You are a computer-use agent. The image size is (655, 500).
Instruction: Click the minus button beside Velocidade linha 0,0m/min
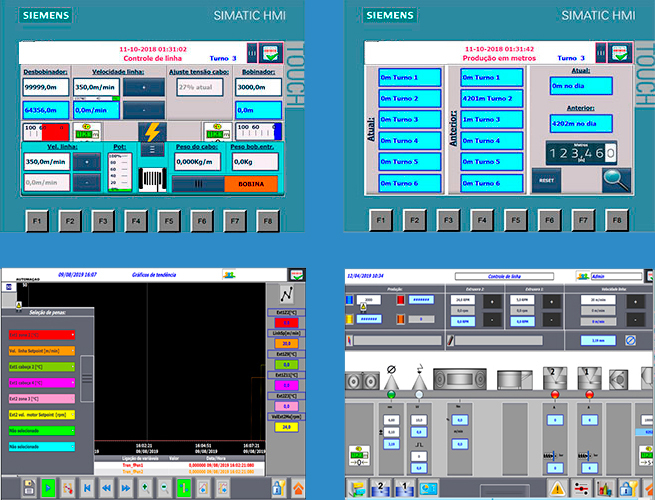point(144,110)
